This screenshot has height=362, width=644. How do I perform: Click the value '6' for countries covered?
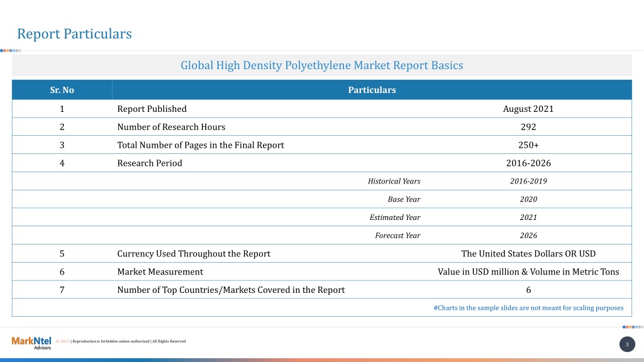(x=528, y=290)
